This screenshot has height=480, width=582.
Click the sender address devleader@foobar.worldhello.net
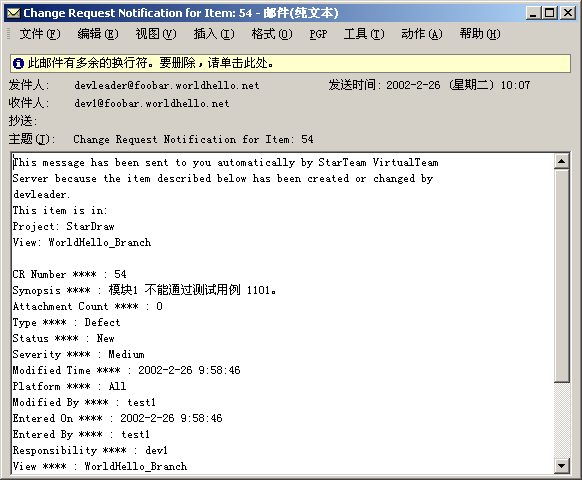(167, 85)
